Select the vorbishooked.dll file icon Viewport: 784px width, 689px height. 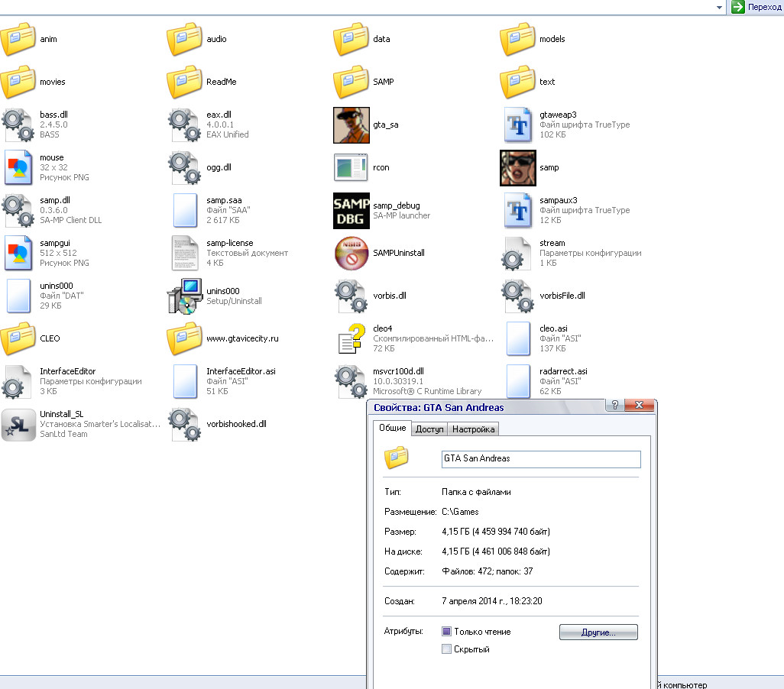tap(184, 425)
